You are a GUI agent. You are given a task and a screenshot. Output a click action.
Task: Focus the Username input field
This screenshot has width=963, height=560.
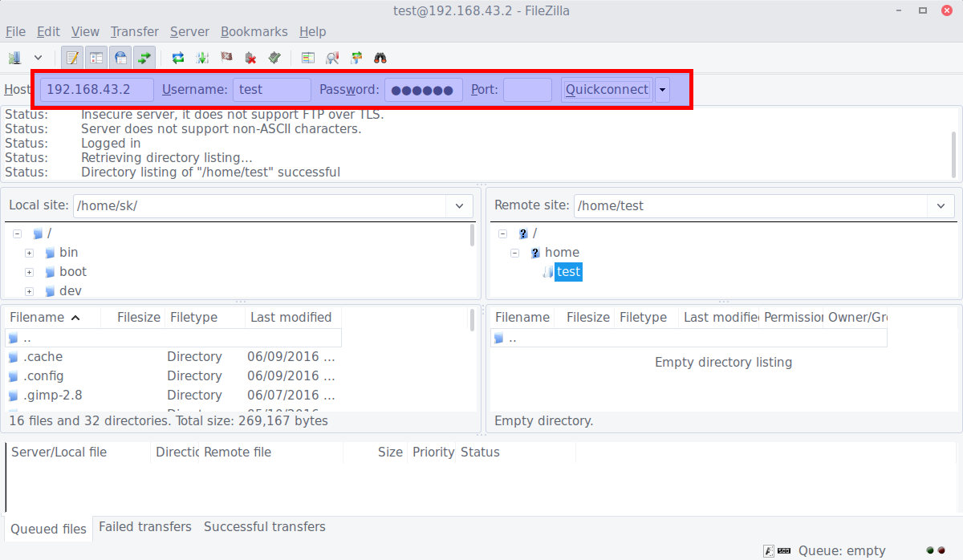272,90
